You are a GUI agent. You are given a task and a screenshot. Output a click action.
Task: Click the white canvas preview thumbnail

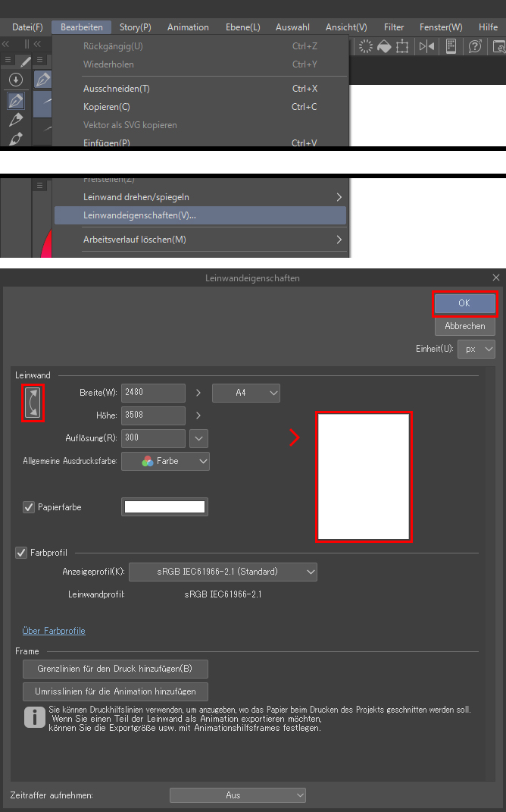363,477
